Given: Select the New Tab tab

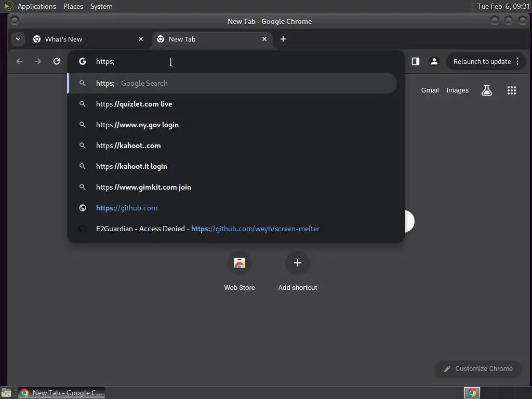Looking at the screenshot, I should [212, 39].
